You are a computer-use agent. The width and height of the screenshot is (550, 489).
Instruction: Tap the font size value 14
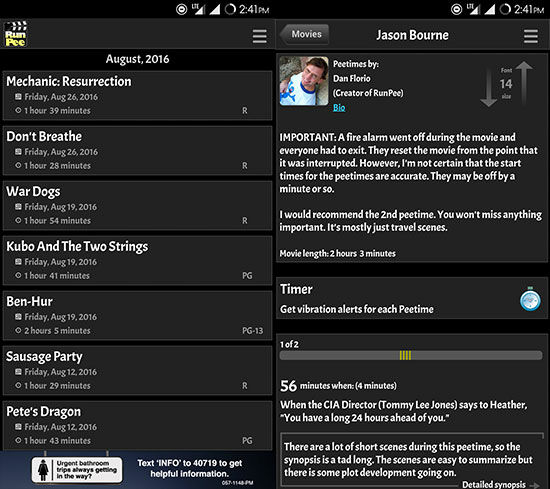tap(506, 84)
